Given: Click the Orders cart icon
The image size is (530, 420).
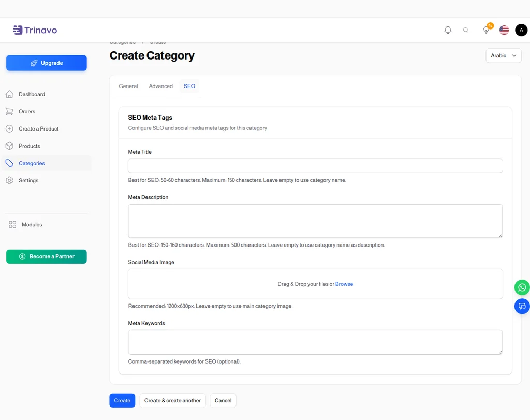Looking at the screenshot, I should (9, 111).
